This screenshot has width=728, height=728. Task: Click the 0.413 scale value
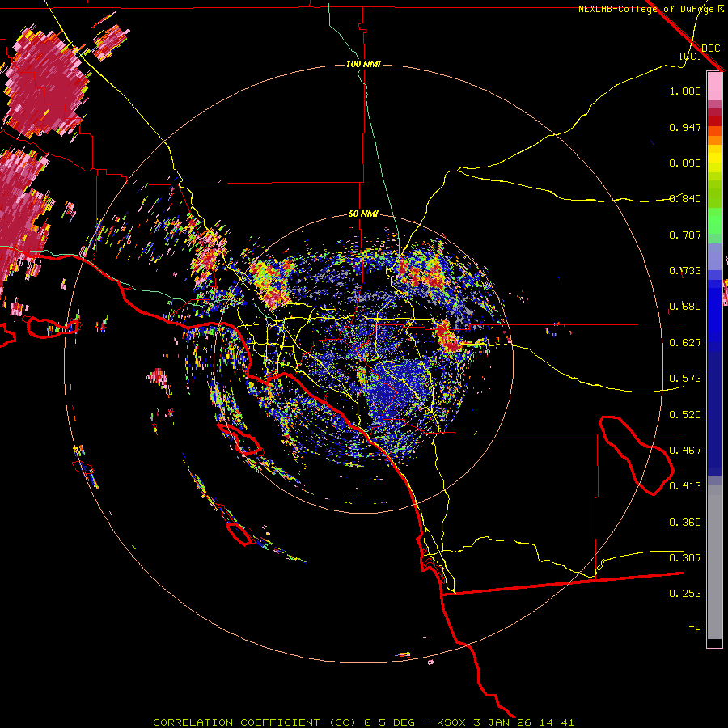pyautogui.click(x=685, y=486)
